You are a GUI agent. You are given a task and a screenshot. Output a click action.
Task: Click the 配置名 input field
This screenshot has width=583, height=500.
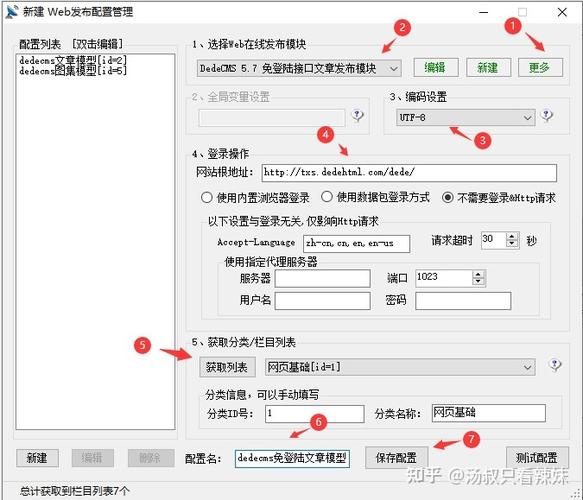292,458
